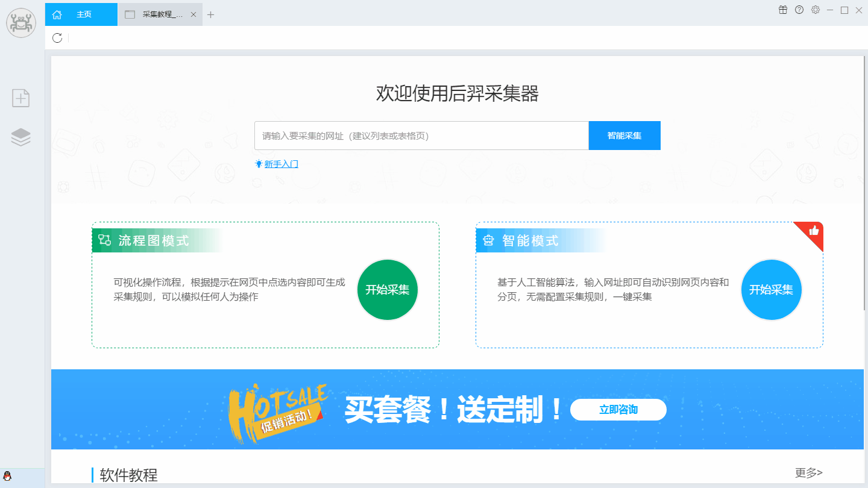Click the 智能模式 description text
Image resolution: width=868 pixels, height=488 pixels.
coord(613,290)
